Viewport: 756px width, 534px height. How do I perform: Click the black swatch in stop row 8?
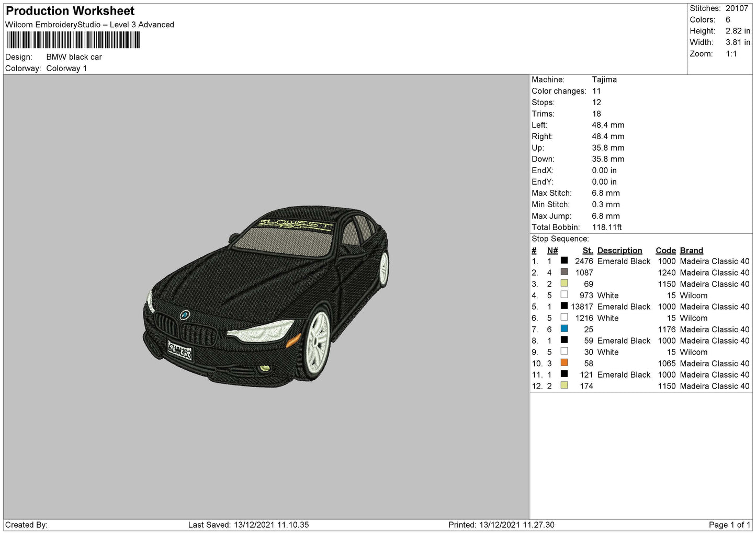[x=564, y=340]
